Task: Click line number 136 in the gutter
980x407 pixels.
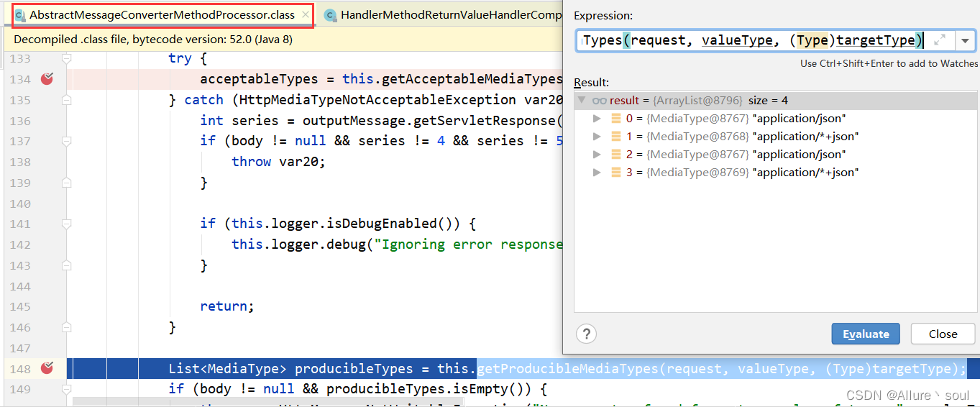Action: click(21, 121)
